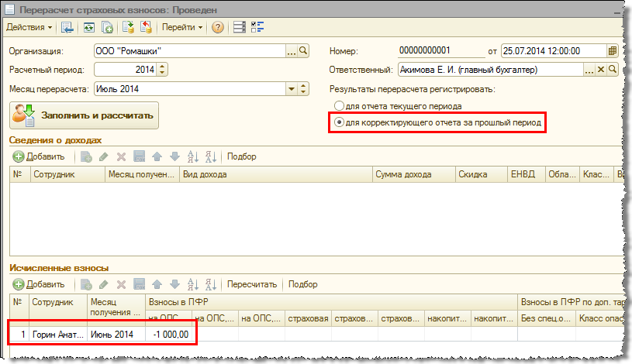Click the help question mark icon

[x=218, y=27]
